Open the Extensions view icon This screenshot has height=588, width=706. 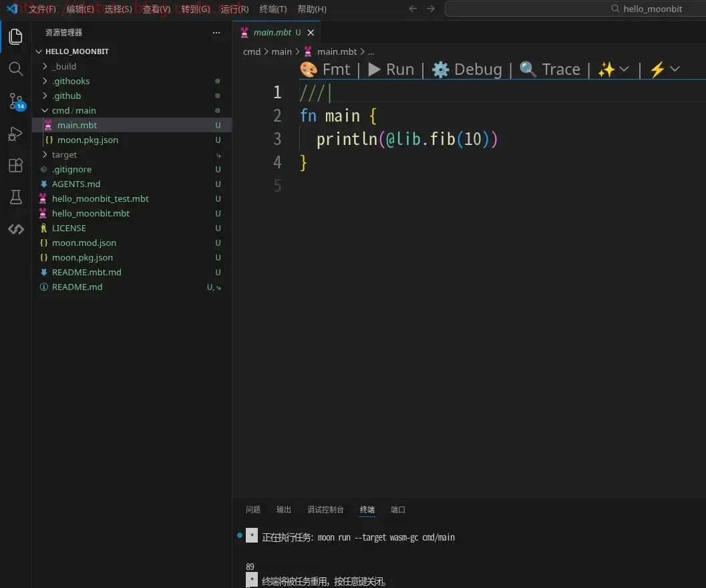point(15,166)
